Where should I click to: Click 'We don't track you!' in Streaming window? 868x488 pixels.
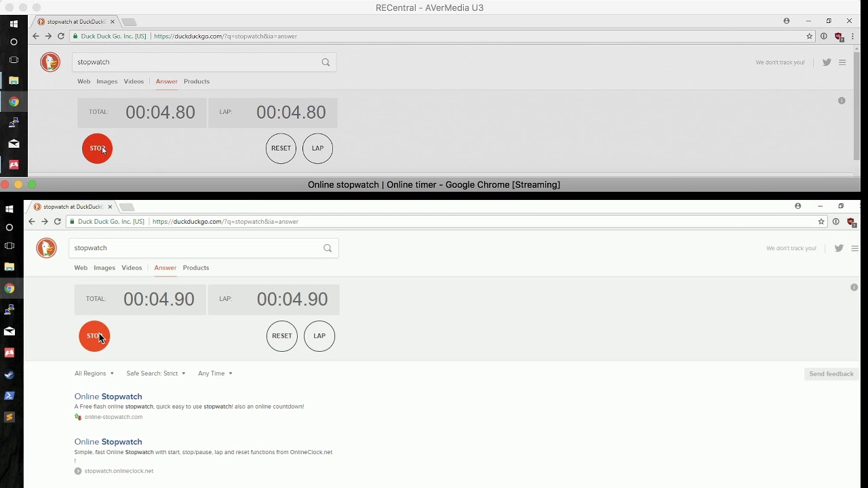point(791,249)
